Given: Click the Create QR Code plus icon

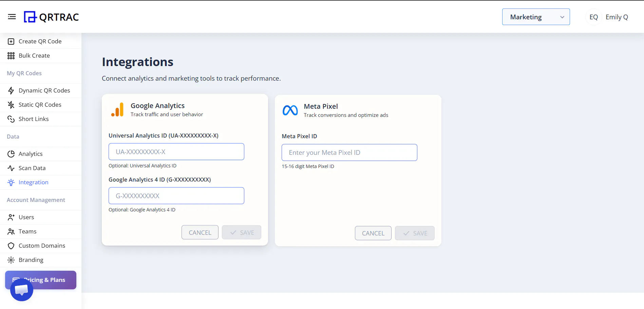Looking at the screenshot, I should coord(11,41).
